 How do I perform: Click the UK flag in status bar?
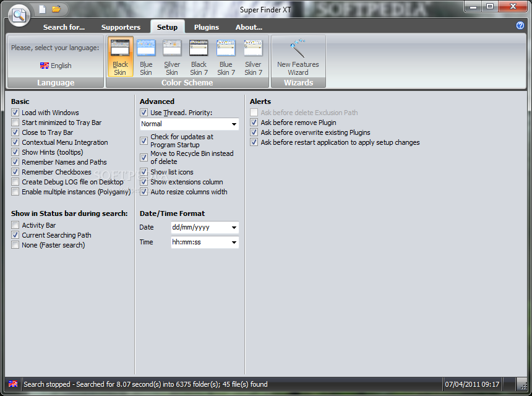click(x=13, y=384)
